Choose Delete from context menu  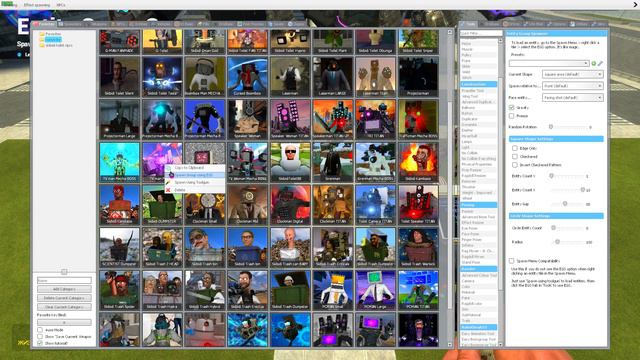click(195, 190)
